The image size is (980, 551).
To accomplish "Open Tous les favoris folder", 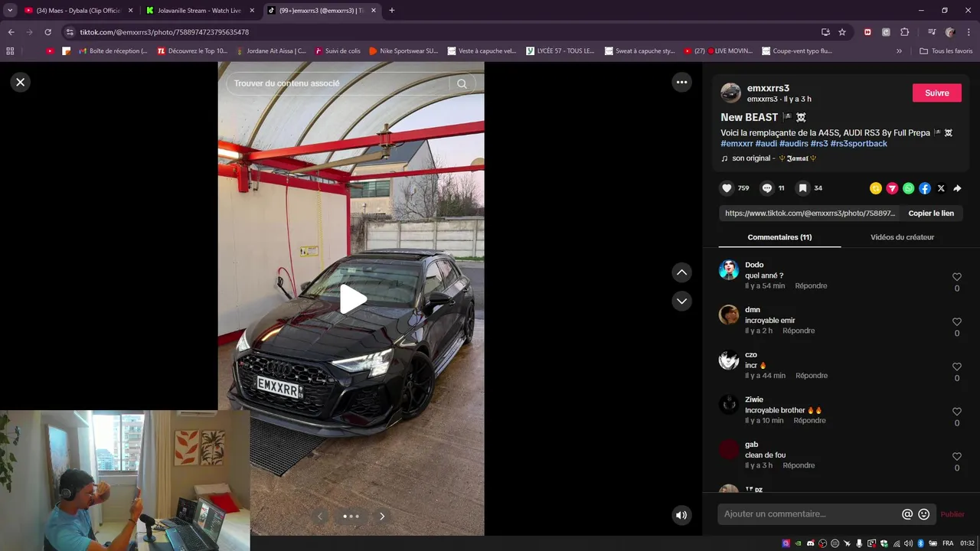I will pyautogui.click(x=946, y=51).
